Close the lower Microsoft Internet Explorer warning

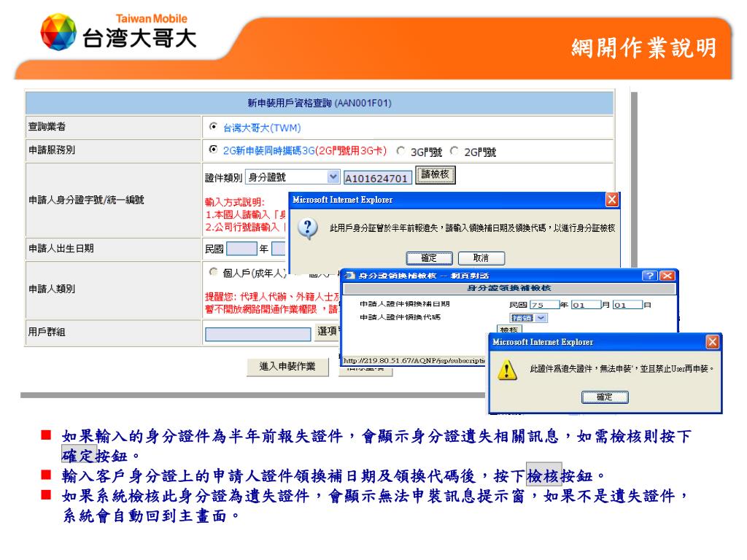click(x=712, y=342)
